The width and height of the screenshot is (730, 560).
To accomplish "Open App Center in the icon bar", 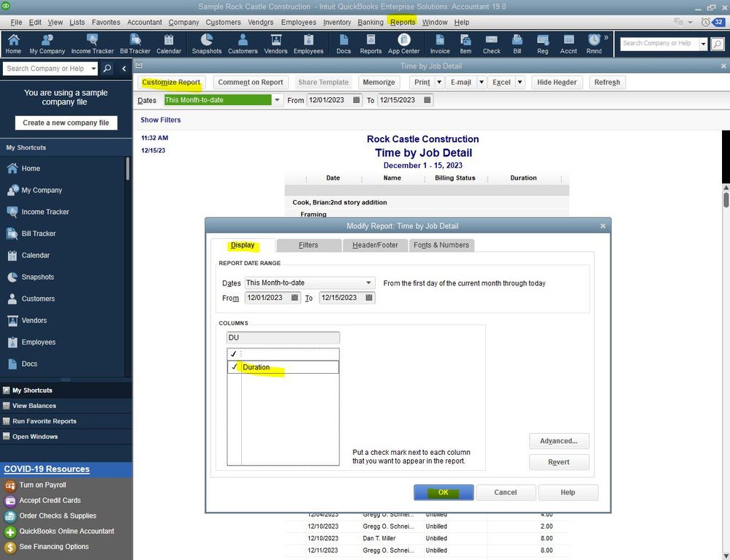I will 403,45.
